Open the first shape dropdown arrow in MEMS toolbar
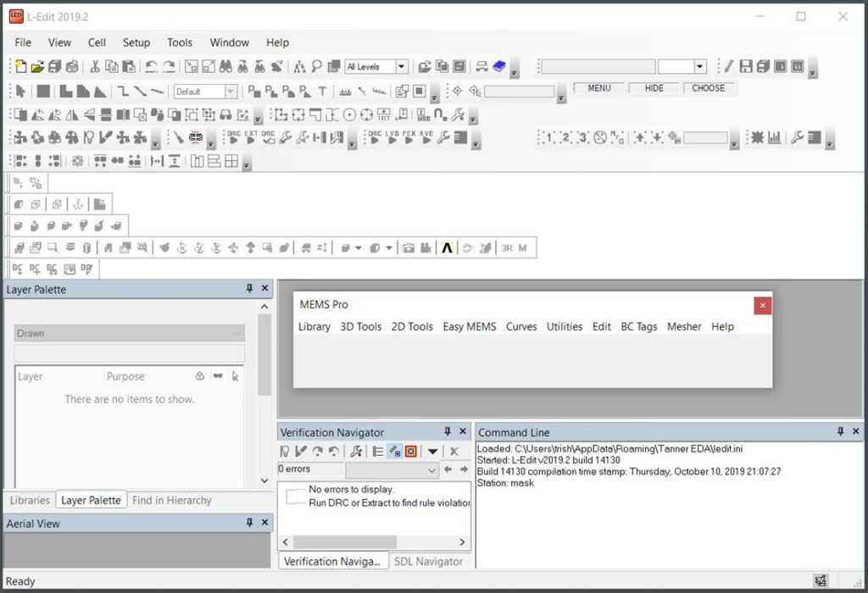 [x=359, y=248]
